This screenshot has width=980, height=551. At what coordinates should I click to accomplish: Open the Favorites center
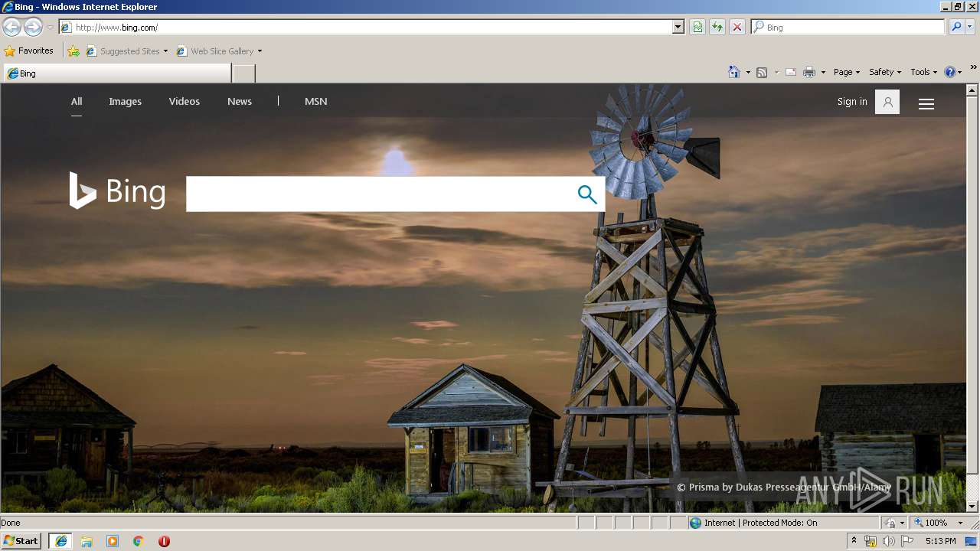pyautogui.click(x=28, y=51)
